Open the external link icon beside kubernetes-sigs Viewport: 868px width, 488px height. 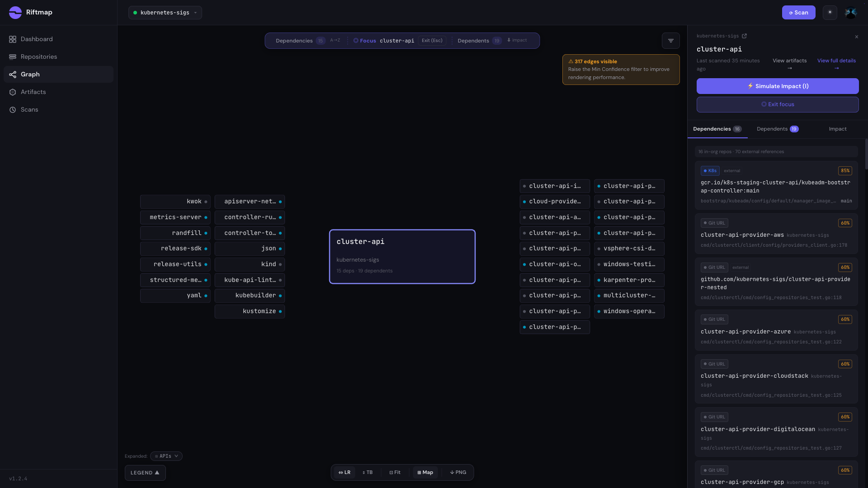pos(745,36)
